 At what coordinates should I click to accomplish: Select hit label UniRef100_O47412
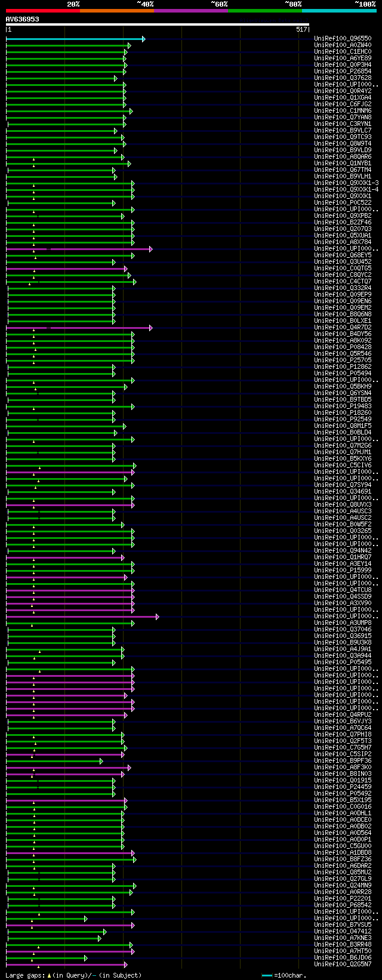[343, 932]
